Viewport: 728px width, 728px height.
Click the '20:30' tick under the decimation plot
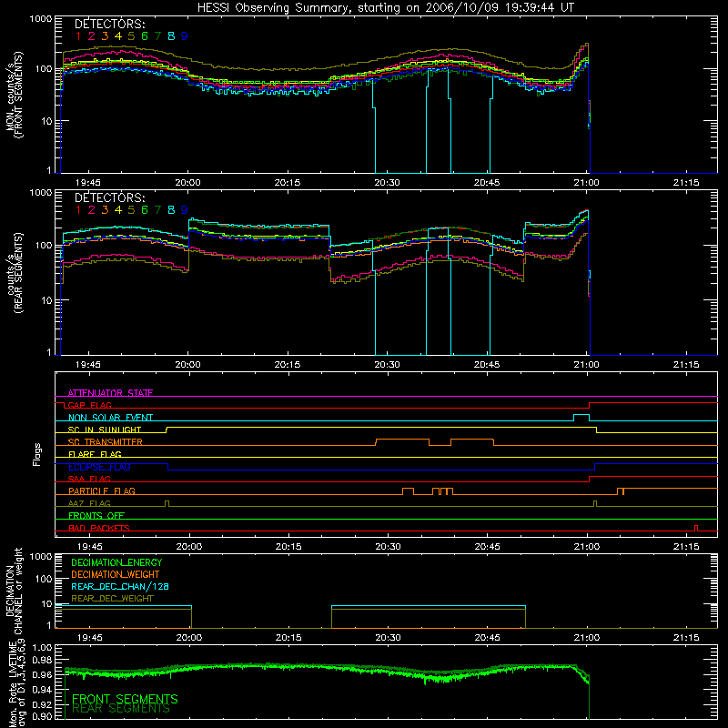(388, 638)
